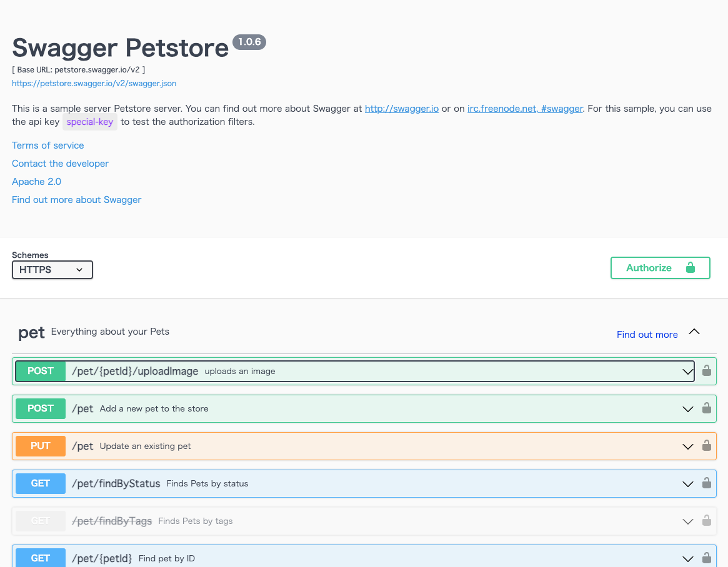Viewport: 728px width, 567px height.
Task: Click 'Finds Pets by status' description
Action: point(207,483)
